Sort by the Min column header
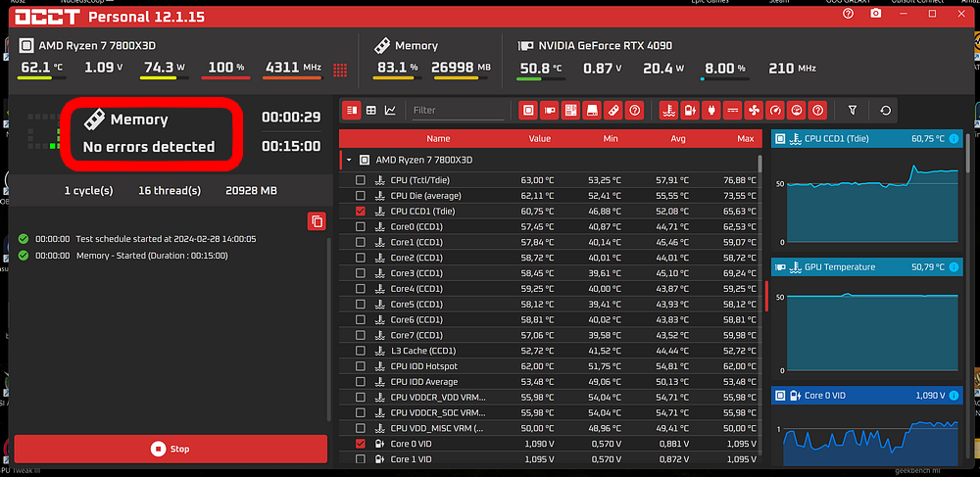 pos(611,139)
